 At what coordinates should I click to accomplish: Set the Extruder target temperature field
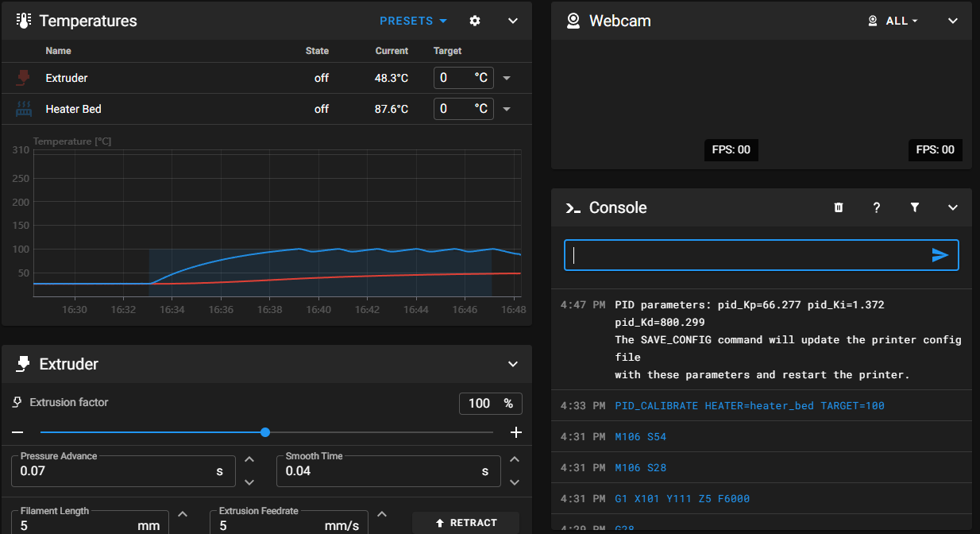click(x=463, y=78)
